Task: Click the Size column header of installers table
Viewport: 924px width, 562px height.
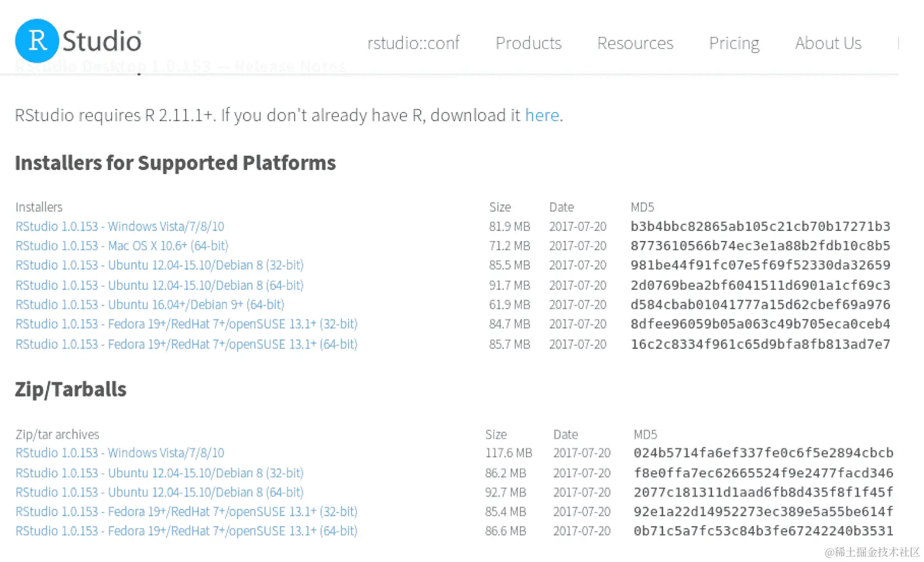Action: point(500,207)
